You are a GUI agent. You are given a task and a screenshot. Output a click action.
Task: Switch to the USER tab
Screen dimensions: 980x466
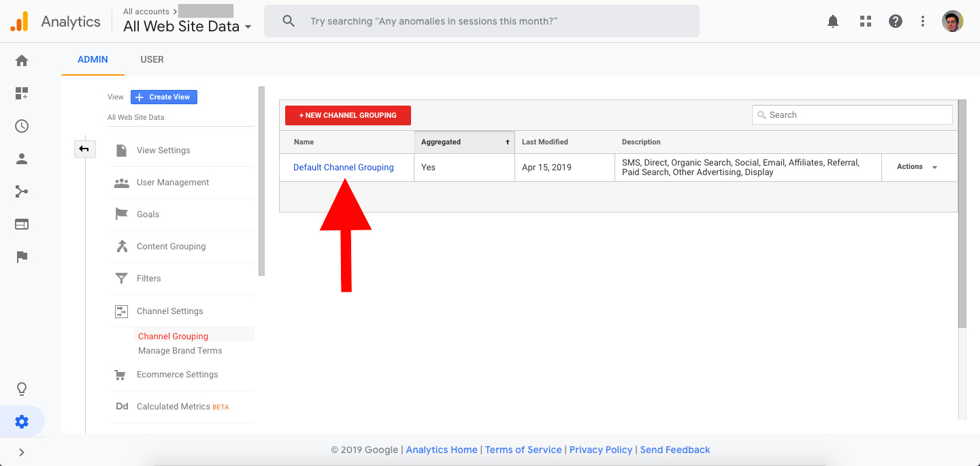(x=152, y=59)
